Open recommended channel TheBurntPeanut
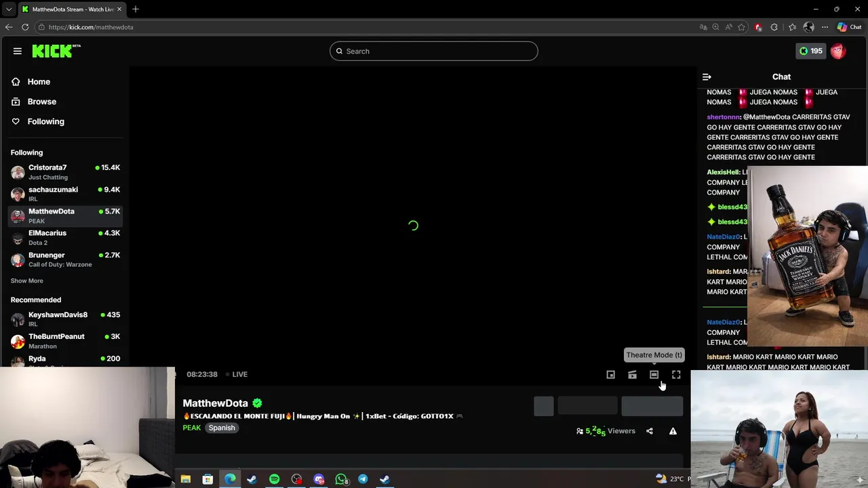 tap(66, 341)
